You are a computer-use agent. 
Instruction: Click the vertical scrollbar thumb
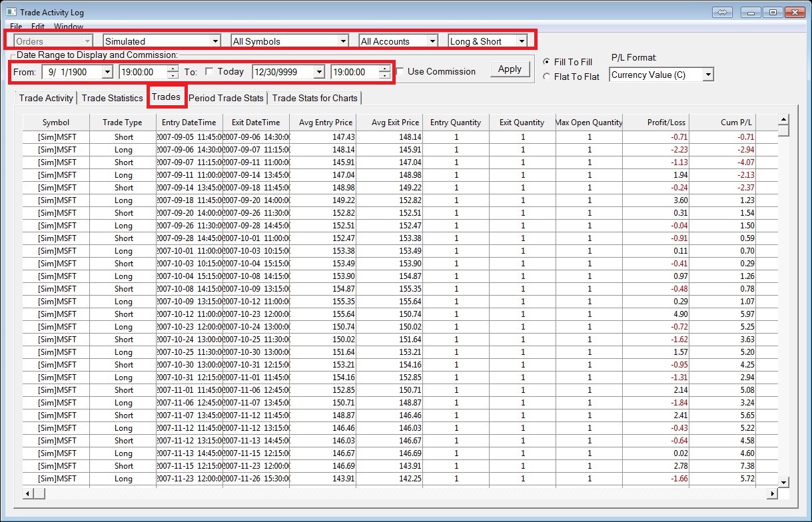pos(784,130)
